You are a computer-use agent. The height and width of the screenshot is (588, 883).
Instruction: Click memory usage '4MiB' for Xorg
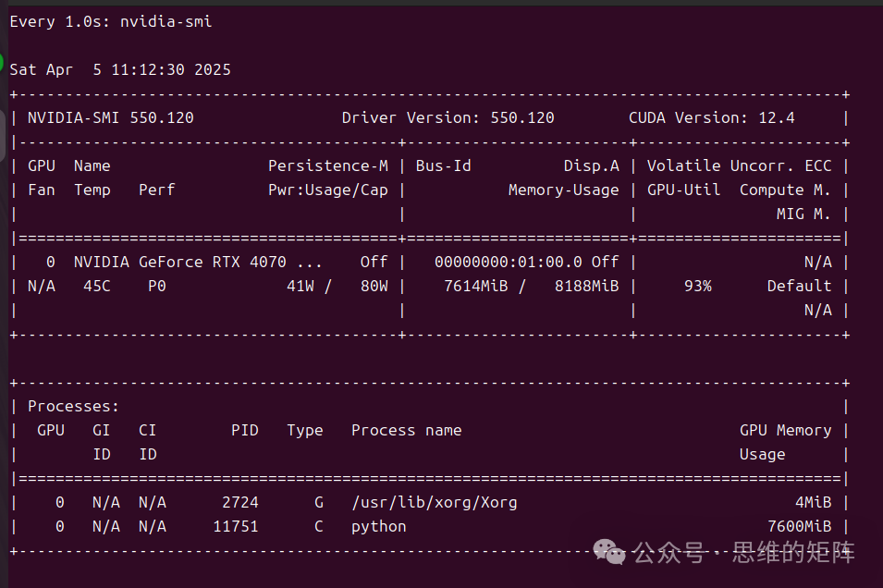coord(813,502)
